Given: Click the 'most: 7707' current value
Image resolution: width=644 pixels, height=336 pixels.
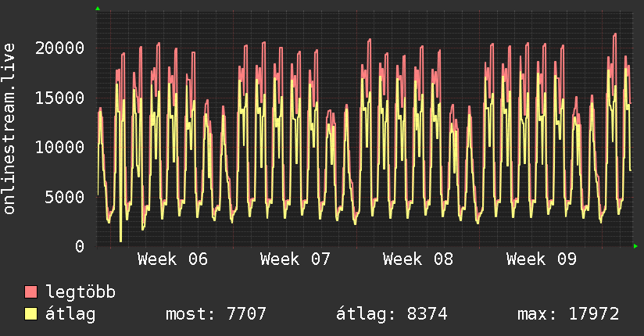Looking at the screenshot, I should pyautogui.click(x=216, y=314).
